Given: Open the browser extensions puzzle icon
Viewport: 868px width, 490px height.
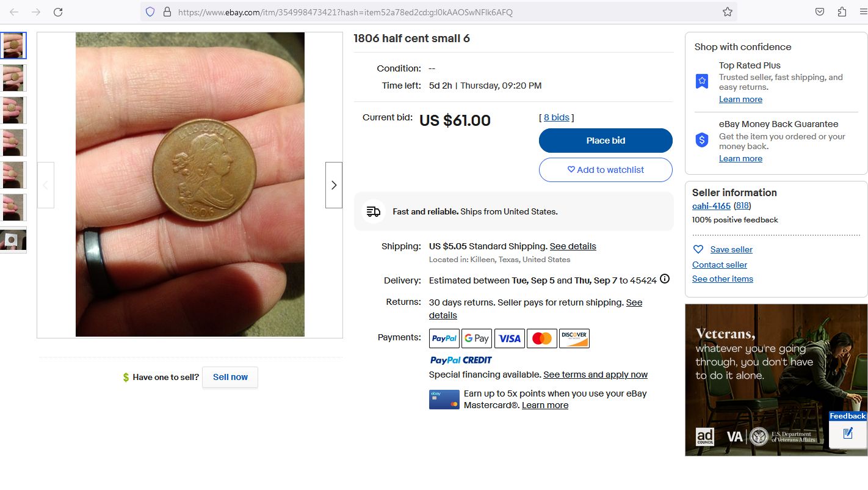Looking at the screenshot, I should click(x=842, y=12).
